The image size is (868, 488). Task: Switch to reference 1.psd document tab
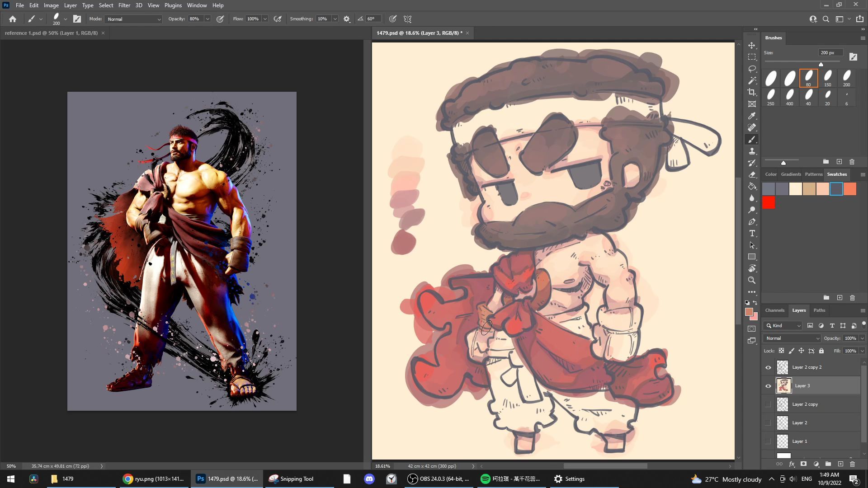coord(51,33)
